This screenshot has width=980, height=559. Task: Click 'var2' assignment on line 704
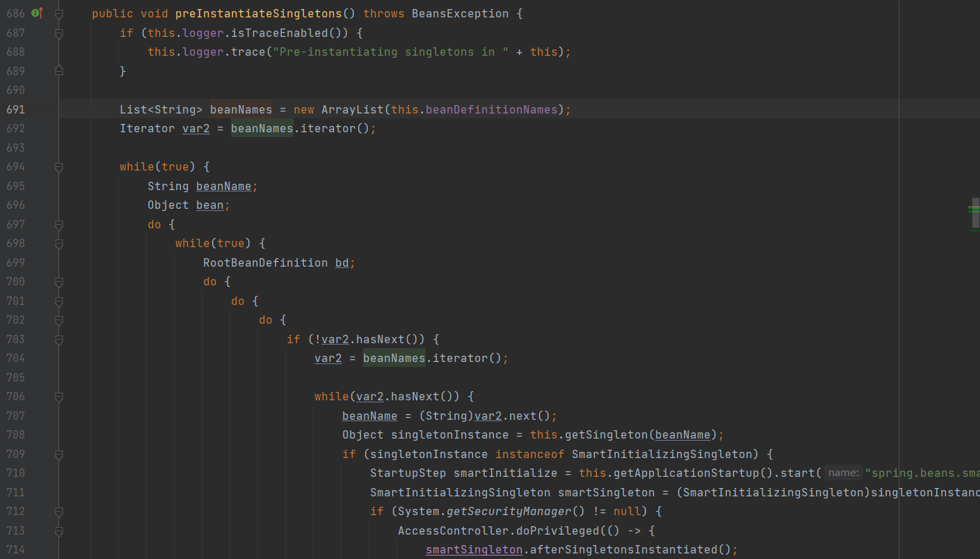click(328, 359)
